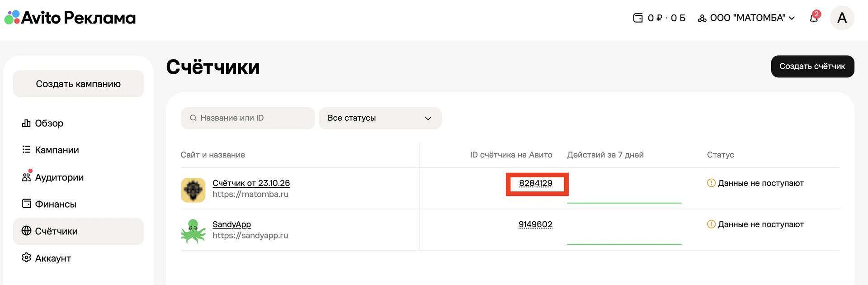The image size is (868, 285).
Task: Click the 0 ₽ · 0 Б balance
Action: point(666,18)
